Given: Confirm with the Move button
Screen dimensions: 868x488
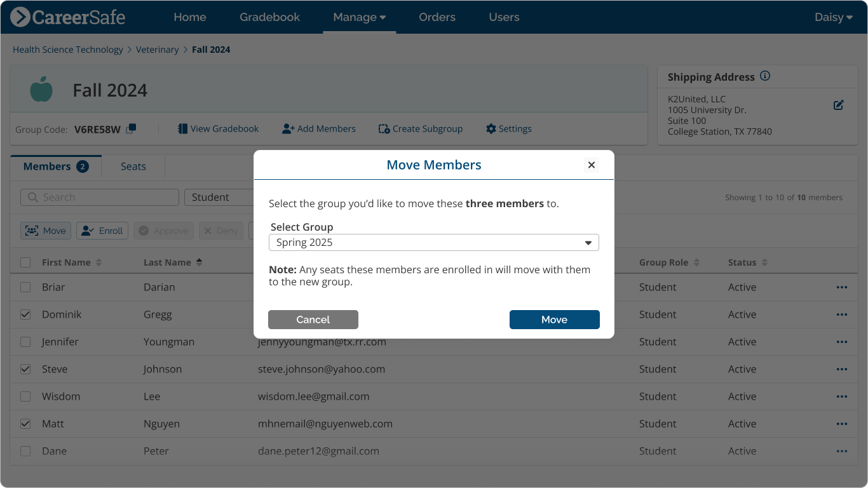Looking at the screenshot, I should pyautogui.click(x=554, y=320).
